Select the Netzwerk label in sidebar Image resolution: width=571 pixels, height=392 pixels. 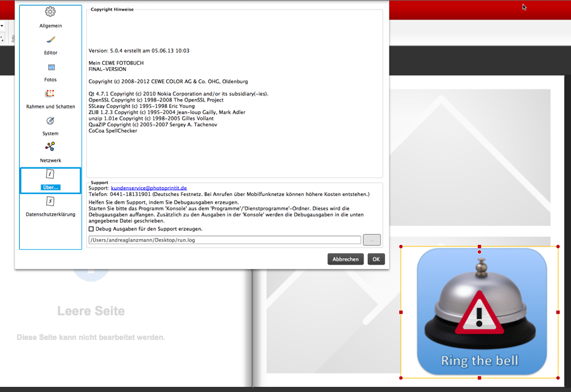[x=51, y=160]
